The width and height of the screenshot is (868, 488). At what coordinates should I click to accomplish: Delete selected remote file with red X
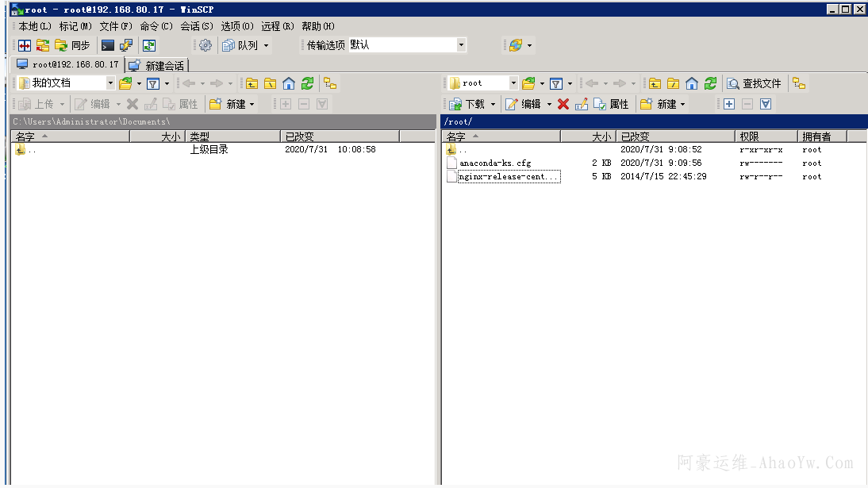tap(563, 104)
